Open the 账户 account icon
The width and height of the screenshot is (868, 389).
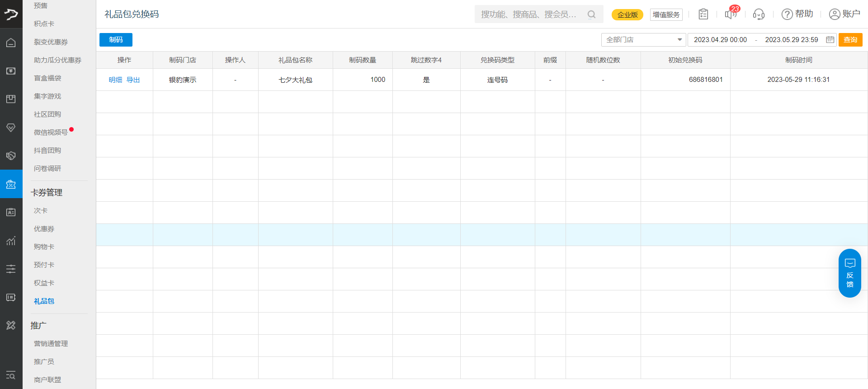pos(844,14)
